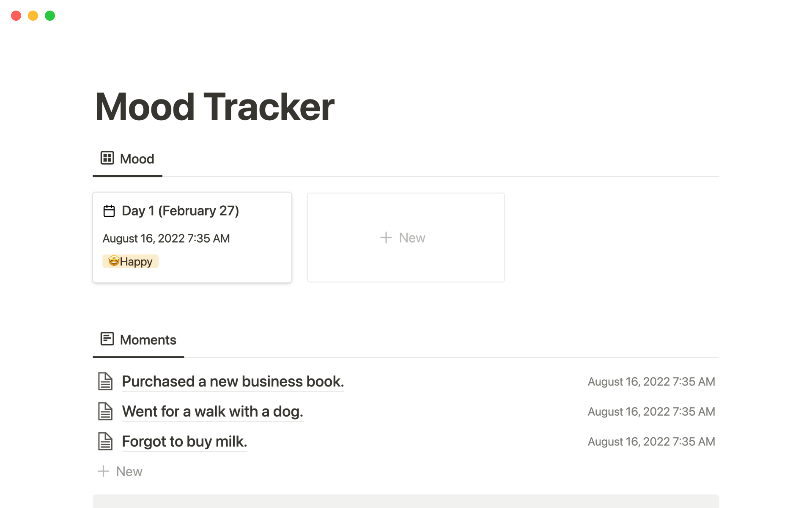Click the green maximize window button
812x508 pixels.
click(50, 16)
